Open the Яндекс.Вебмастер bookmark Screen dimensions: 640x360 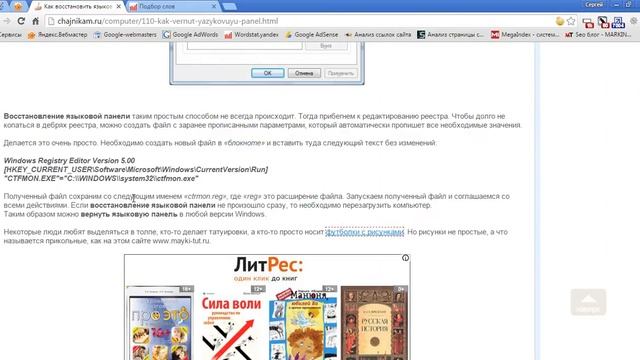[58, 35]
